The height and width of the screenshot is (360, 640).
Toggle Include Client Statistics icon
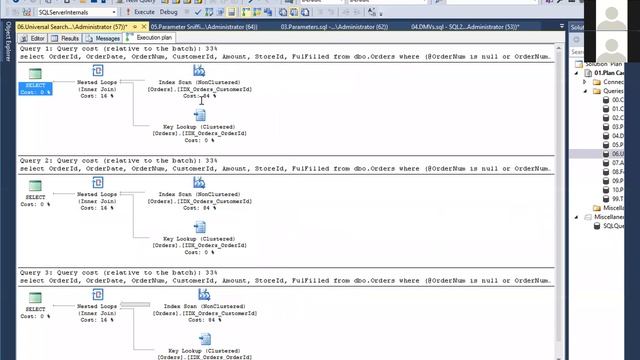tap(268, 12)
